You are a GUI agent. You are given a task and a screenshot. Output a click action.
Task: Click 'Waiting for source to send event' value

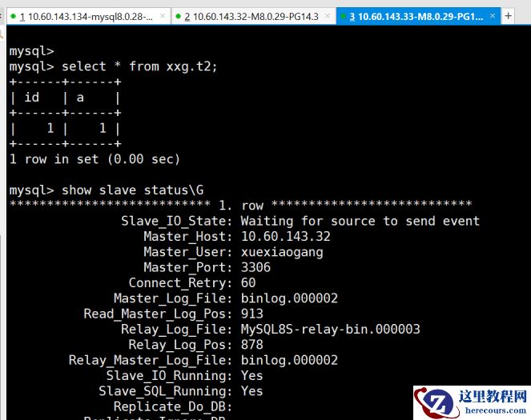pyautogui.click(x=360, y=221)
